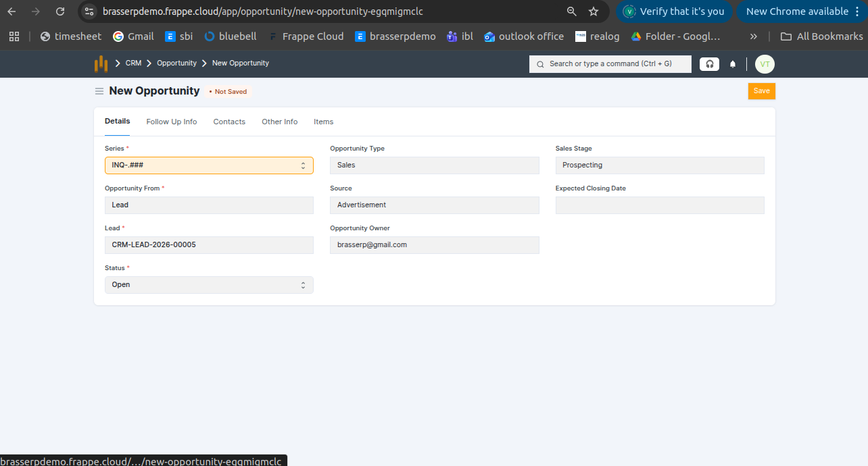Open Chrome zoom magnifier icon
This screenshot has width=868, height=466.
572,11
